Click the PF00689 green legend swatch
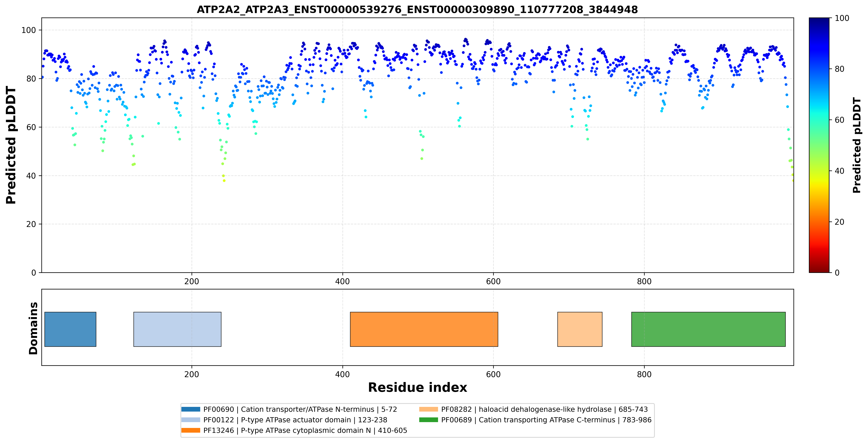Viewport: 868px width, 443px height. click(x=429, y=420)
